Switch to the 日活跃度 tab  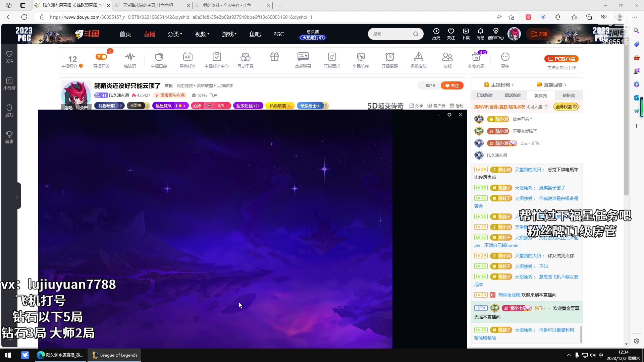click(485, 96)
